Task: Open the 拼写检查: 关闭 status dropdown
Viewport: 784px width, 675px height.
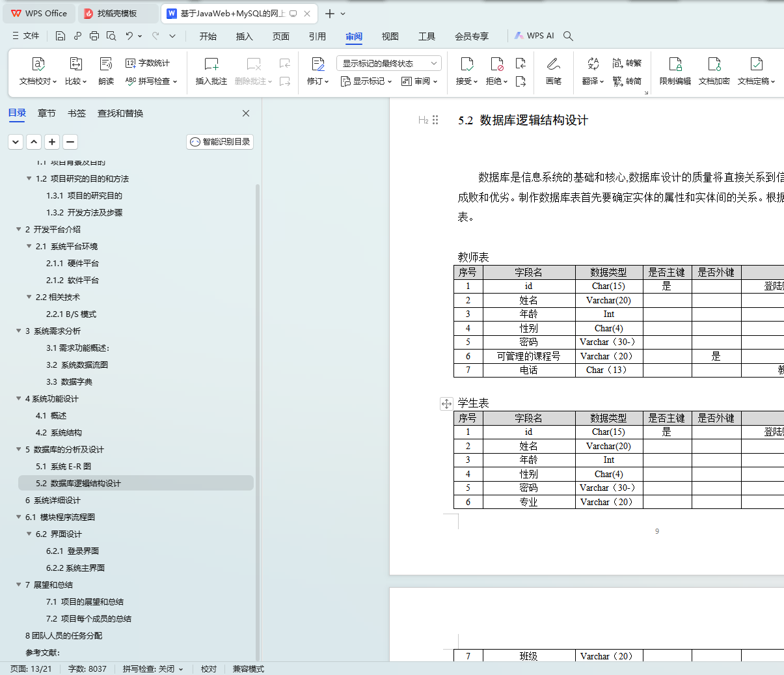Action: click(x=153, y=668)
